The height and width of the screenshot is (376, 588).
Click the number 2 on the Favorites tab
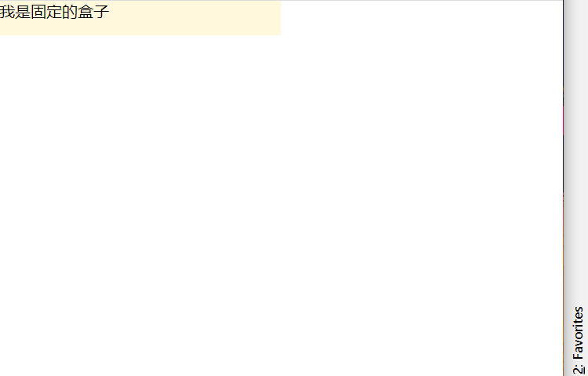tap(579, 369)
